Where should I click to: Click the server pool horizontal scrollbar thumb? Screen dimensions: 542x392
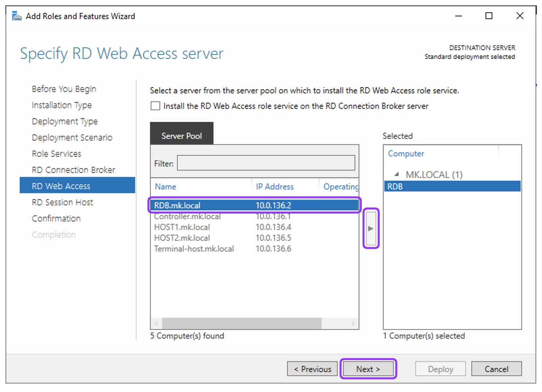[x=242, y=323]
